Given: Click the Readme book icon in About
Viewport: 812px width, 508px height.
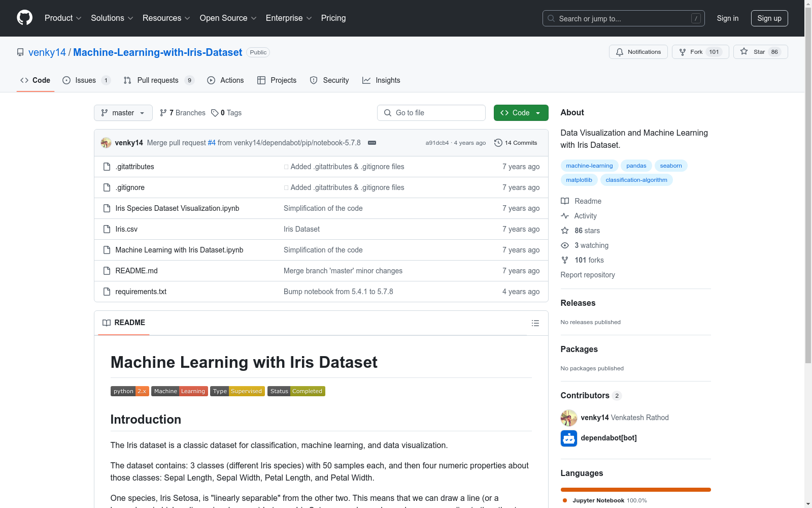Looking at the screenshot, I should click(x=565, y=201).
